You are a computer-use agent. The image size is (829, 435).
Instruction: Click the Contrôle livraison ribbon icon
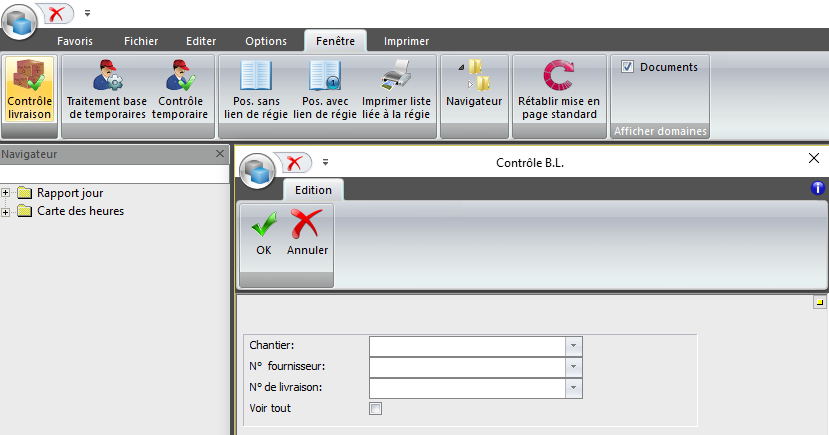pos(29,89)
